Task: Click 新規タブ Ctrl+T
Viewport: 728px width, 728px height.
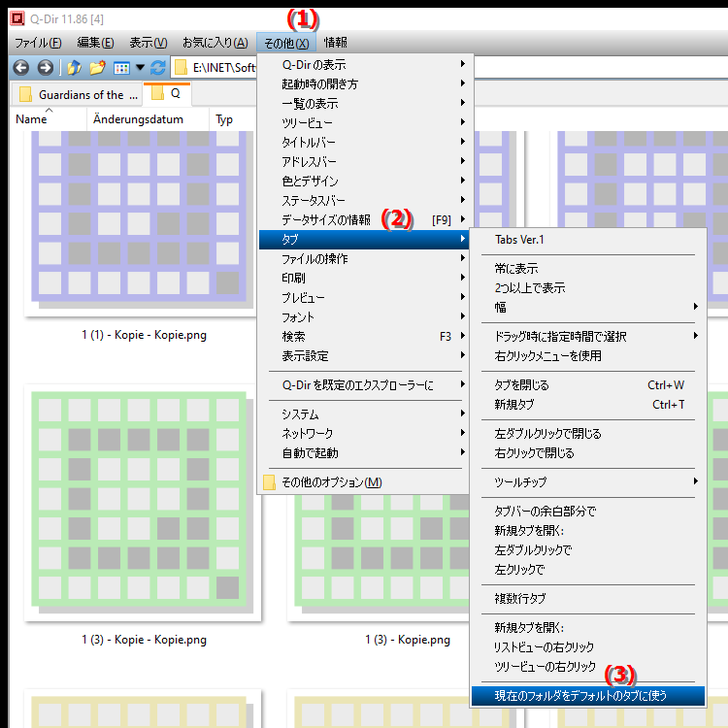Action: pyautogui.click(x=588, y=405)
